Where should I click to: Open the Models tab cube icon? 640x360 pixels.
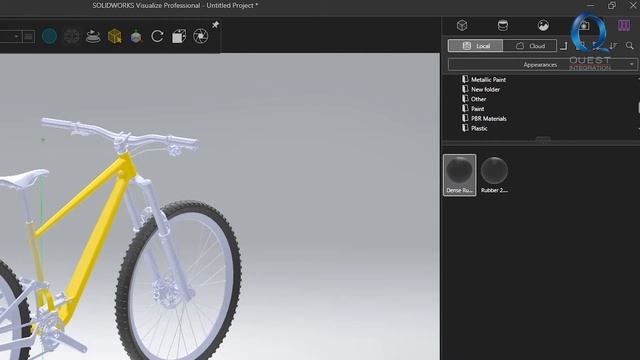(462, 25)
